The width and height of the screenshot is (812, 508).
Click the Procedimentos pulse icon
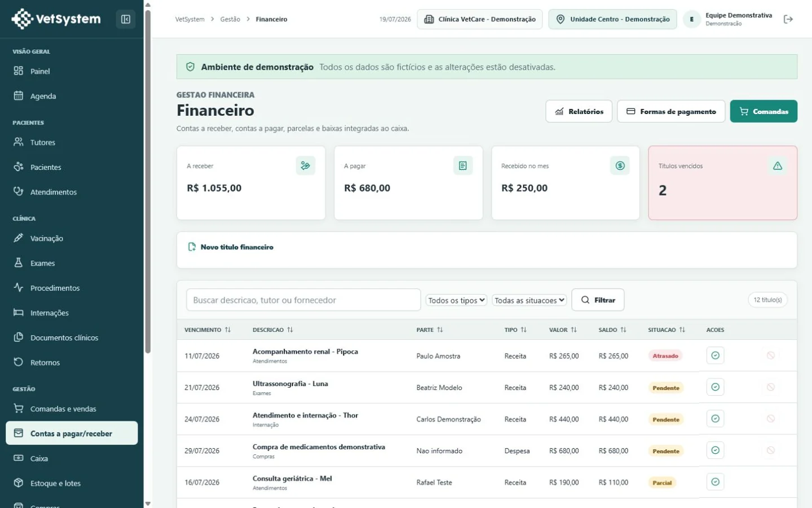point(19,287)
